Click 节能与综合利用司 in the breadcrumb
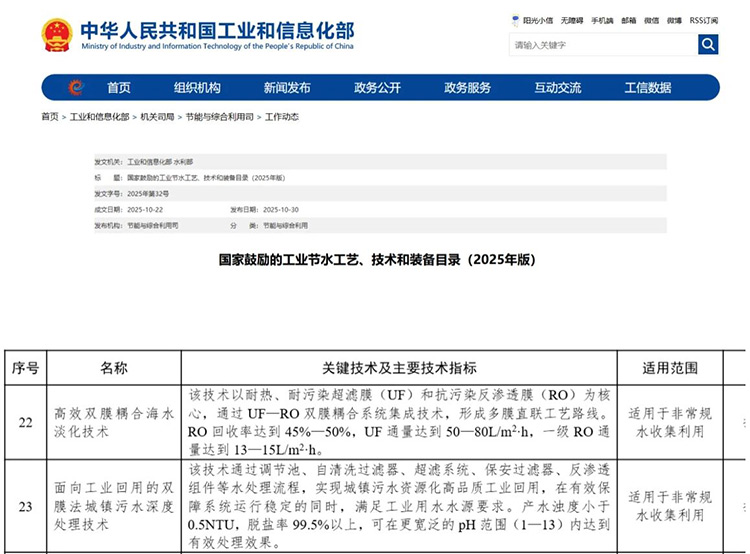Viewport: 750px width, 554px height. point(217,117)
